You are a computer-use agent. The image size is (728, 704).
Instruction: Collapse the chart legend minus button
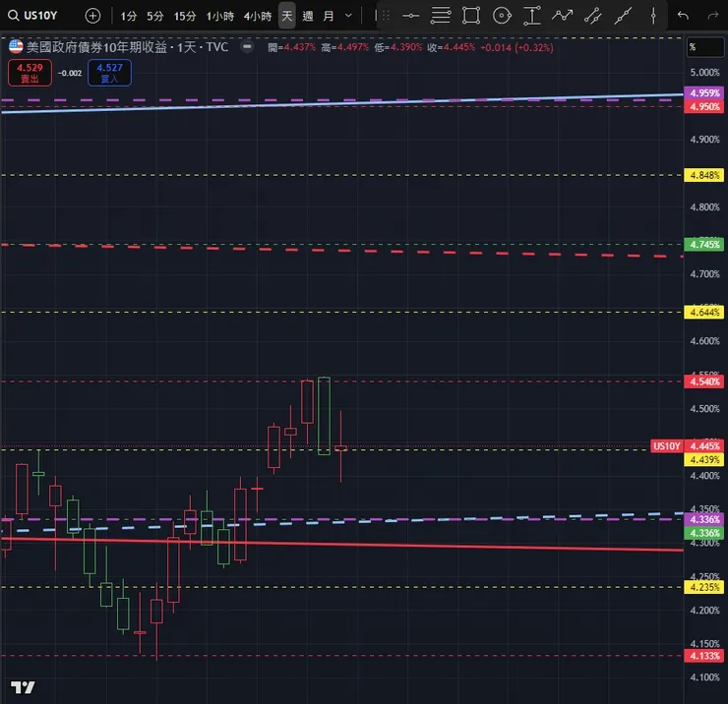point(248,47)
